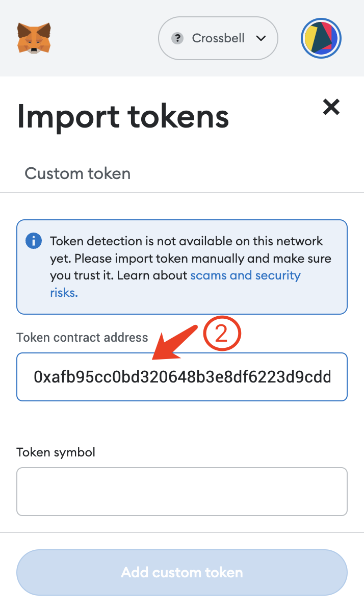This screenshot has height=612, width=364.
Task: Focus the Token contract address field
Action: coord(182,377)
